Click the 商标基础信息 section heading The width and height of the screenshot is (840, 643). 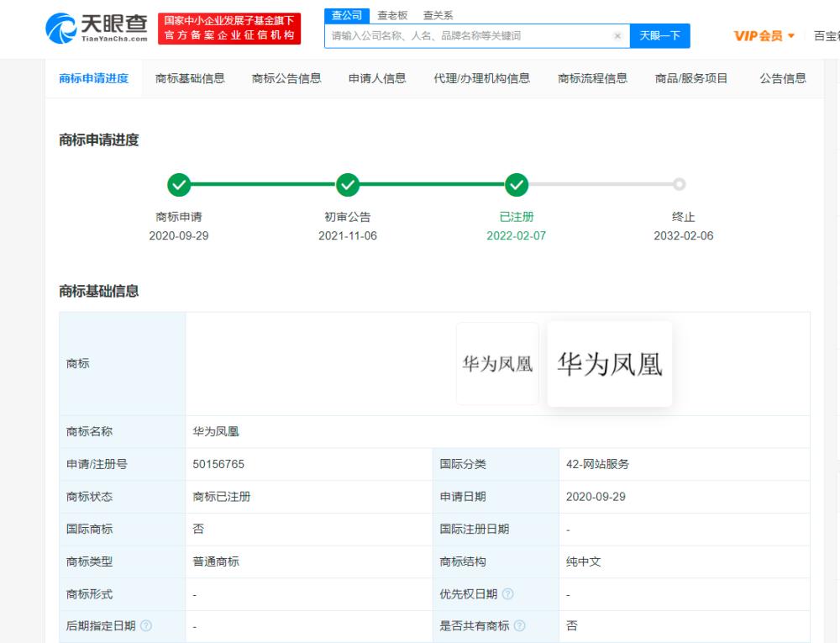(x=98, y=291)
